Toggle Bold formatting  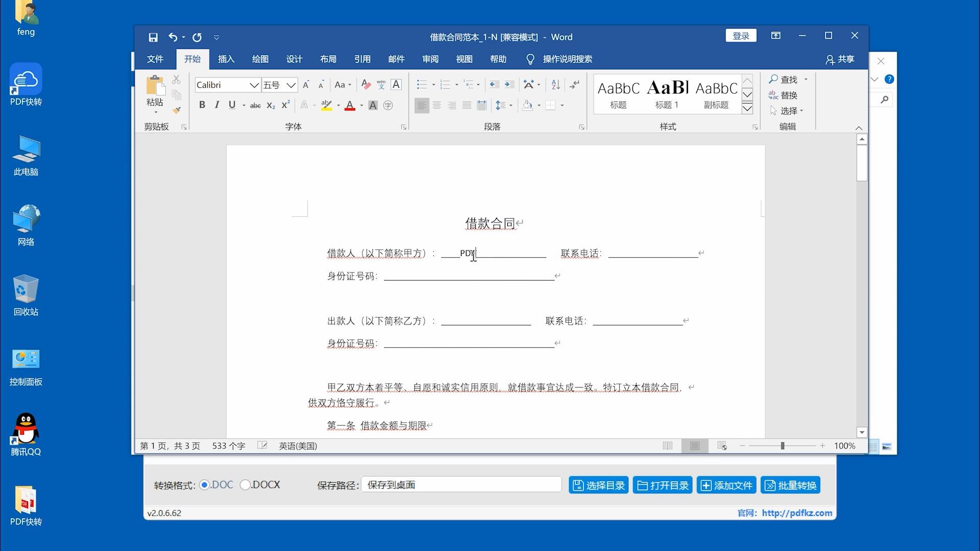click(202, 105)
